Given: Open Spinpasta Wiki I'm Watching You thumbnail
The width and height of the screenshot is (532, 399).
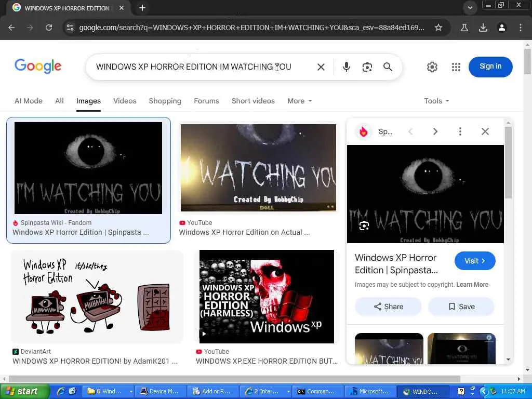Looking at the screenshot, I should tap(88, 168).
